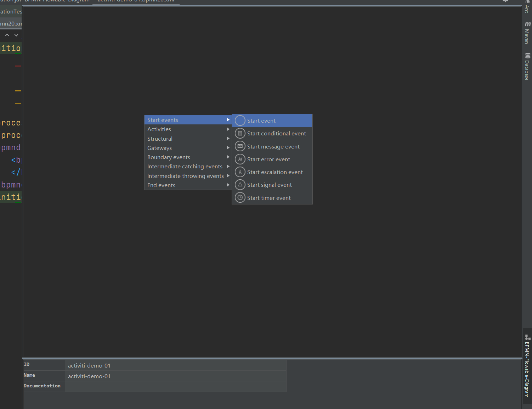Click the Documentation property label
The width and height of the screenshot is (532, 409).
pos(42,386)
